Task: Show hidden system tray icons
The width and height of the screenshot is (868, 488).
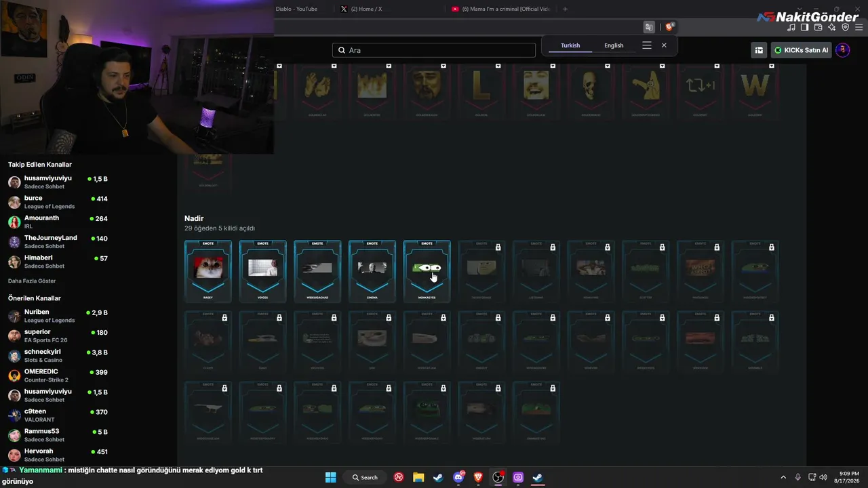Action: 783,477
